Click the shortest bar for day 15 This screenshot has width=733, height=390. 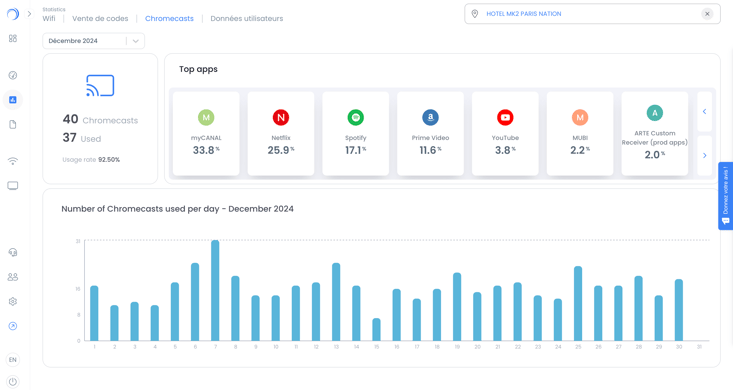(376, 330)
